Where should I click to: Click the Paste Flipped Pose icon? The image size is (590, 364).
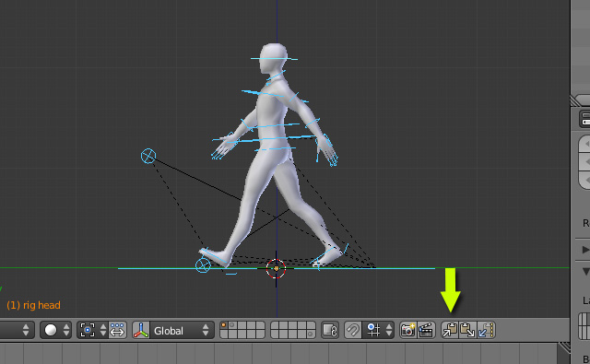tap(486, 330)
